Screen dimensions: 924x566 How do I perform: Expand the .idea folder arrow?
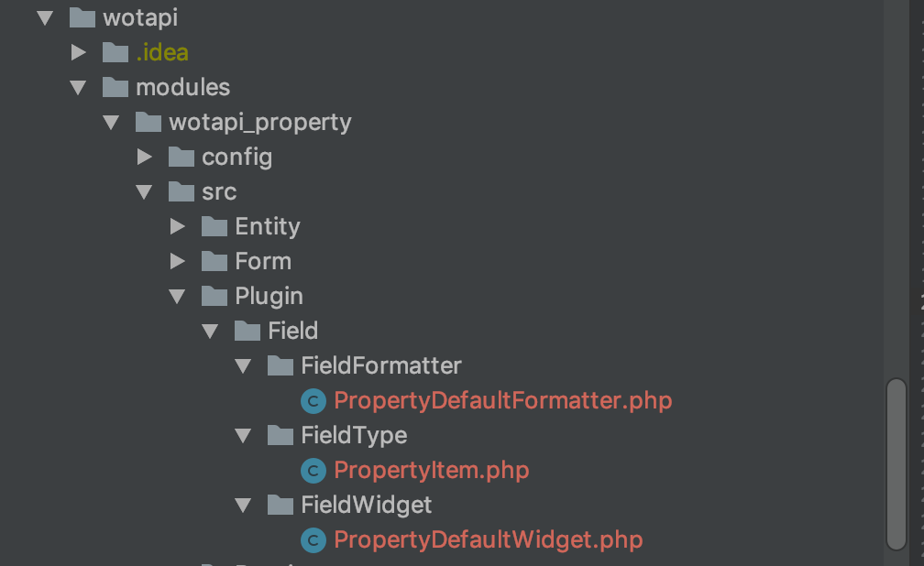pyautogui.click(x=79, y=52)
